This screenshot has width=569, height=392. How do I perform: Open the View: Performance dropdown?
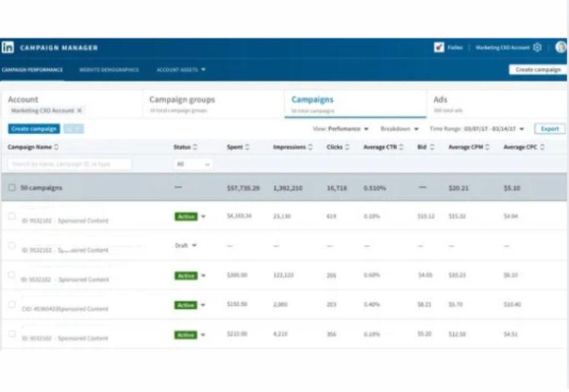click(340, 129)
